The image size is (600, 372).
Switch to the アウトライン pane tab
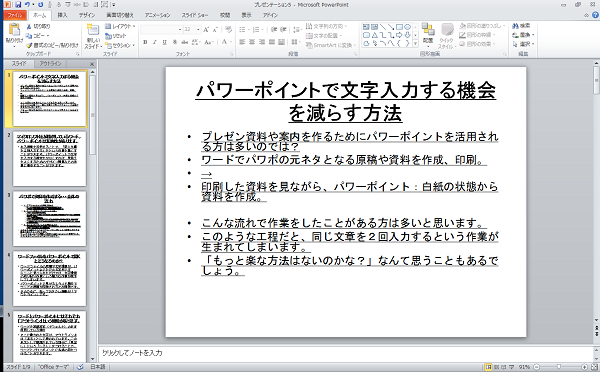(x=50, y=64)
